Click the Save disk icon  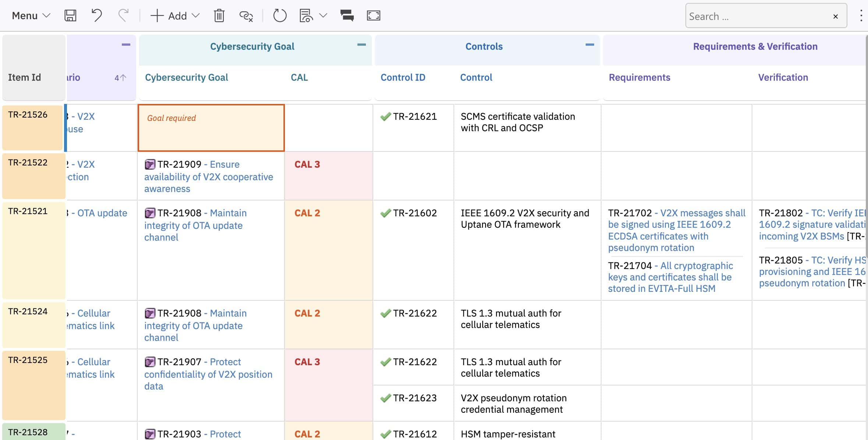tap(70, 15)
